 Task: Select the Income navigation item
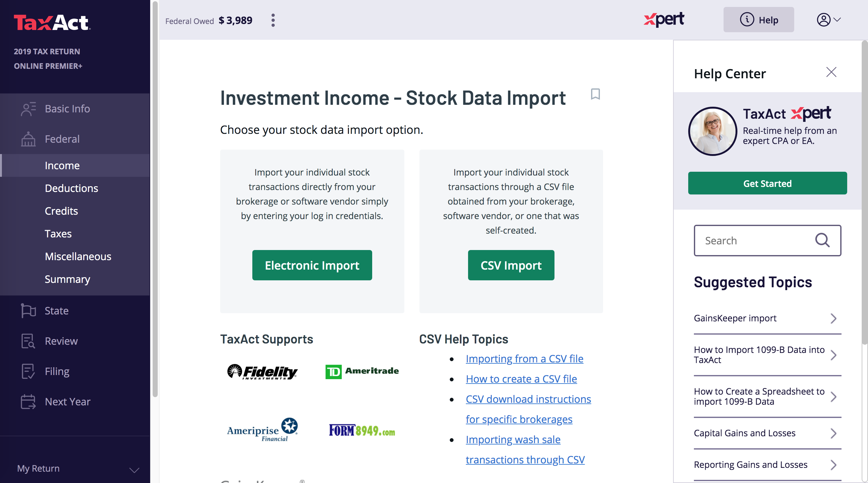[62, 165]
